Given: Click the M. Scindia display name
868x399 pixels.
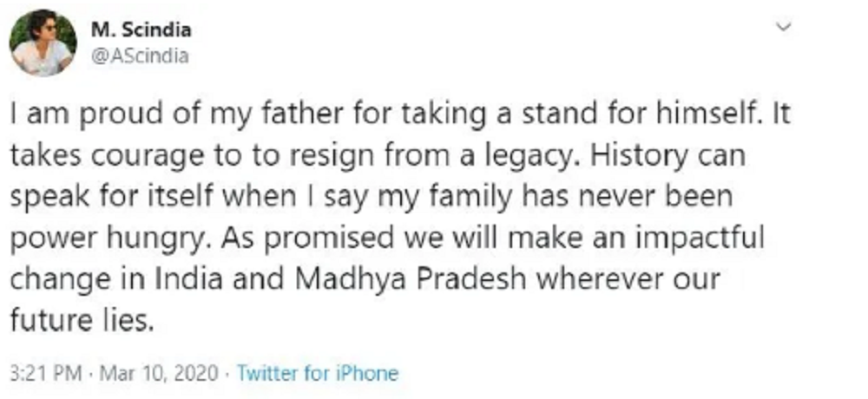Looking at the screenshot, I should pos(141,29).
